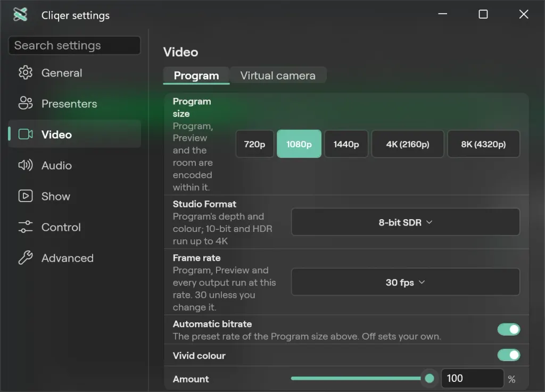Open the Control settings section
The image size is (545, 392).
pos(75,227)
